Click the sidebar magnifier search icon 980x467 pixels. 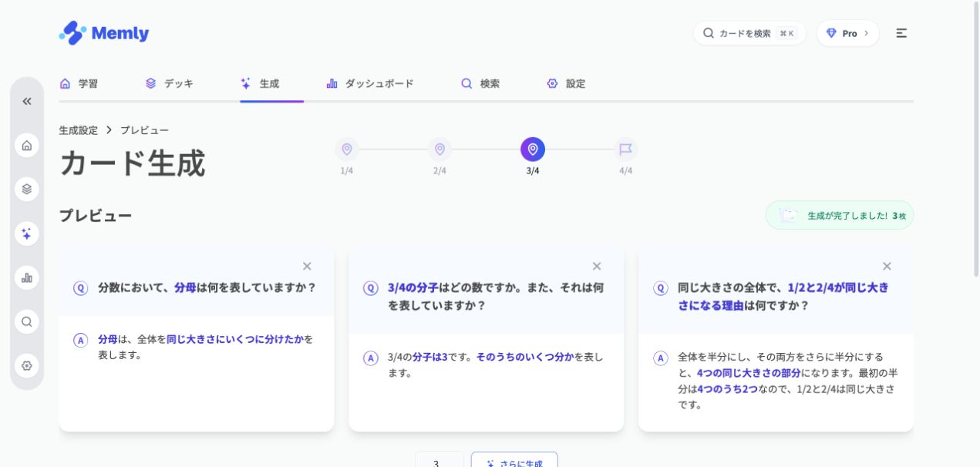[x=27, y=321]
